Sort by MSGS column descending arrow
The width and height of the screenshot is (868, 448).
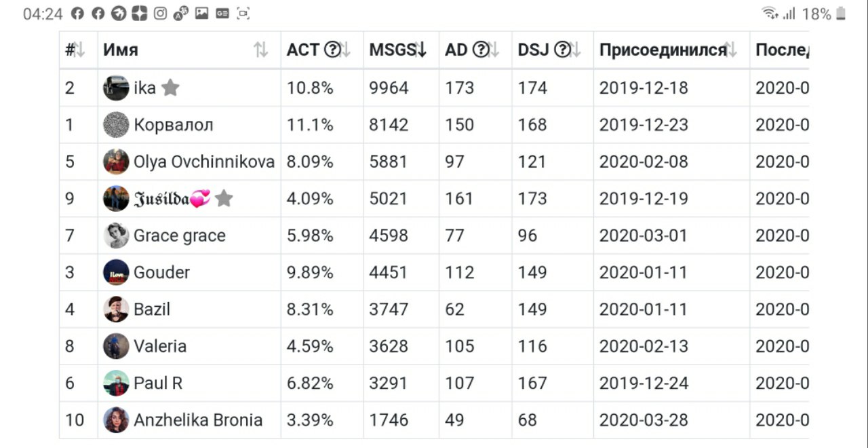(x=420, y=50)
